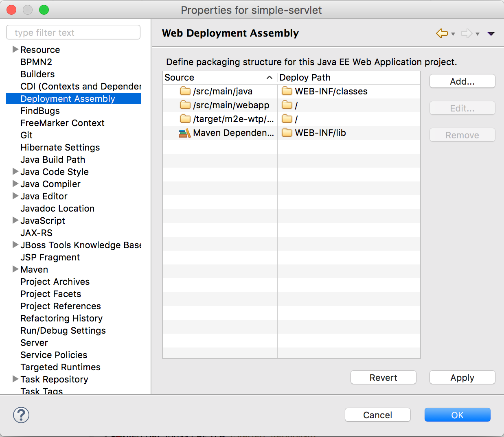The height and width of the screenshot is (437, 504).
Task: Open Targeted Runtimes page
Action: coord(60,367)
